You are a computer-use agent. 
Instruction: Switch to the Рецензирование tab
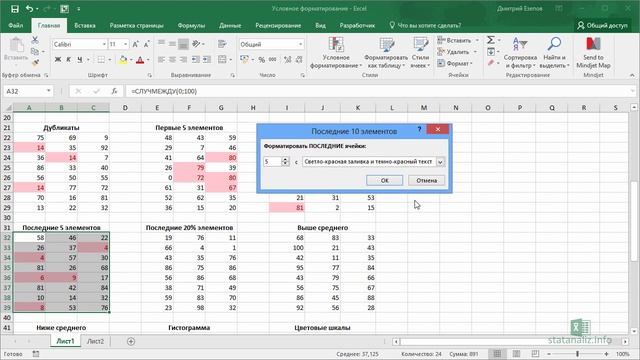pyautogui.click(x=278, y=25)
